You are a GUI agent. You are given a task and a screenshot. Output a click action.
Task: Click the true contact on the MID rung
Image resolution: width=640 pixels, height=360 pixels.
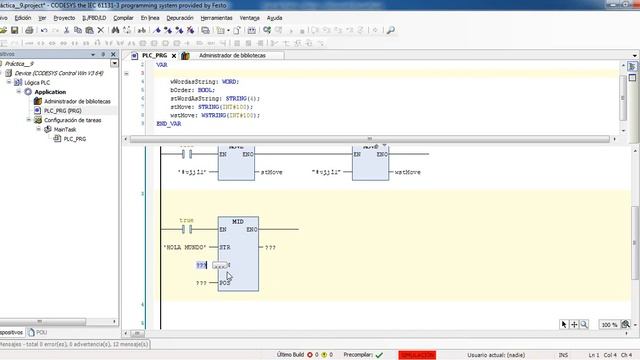tap(187, 229)
